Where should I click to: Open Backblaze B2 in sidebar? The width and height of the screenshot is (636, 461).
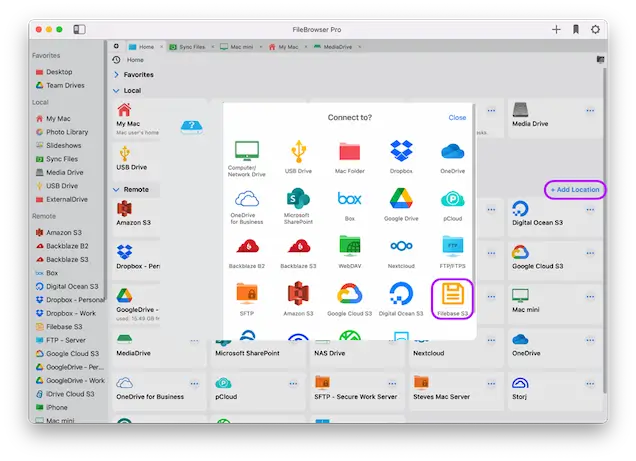coord(67,246)
